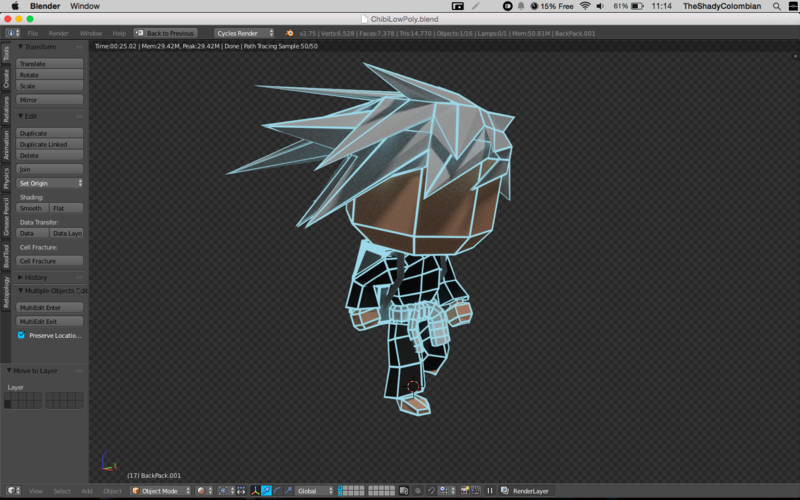Switch to the Grease Pencil tab

[x=6, y=217]
